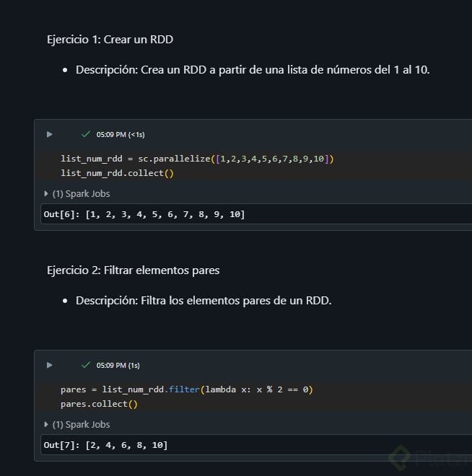Screen dimensions: 472x476
Task: Click the "Out[7]:" output label
Action: tap(61, 446)
